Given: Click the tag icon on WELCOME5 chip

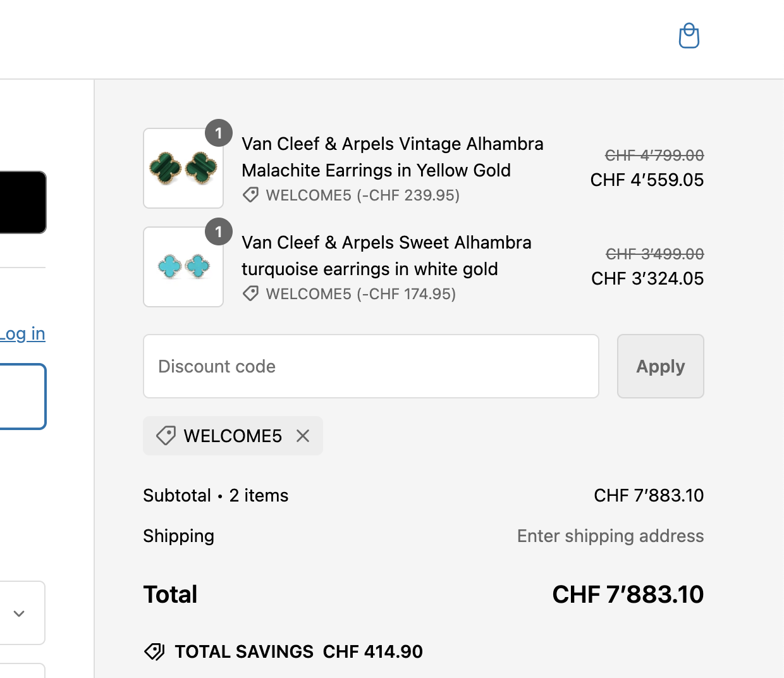Looking at the screenshot, I should point(166,436).
